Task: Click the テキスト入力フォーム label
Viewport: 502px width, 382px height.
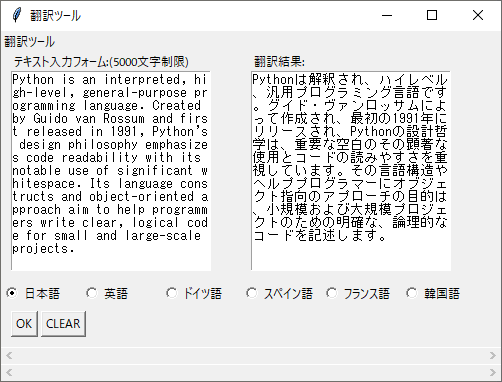Action: click(101, 62)
